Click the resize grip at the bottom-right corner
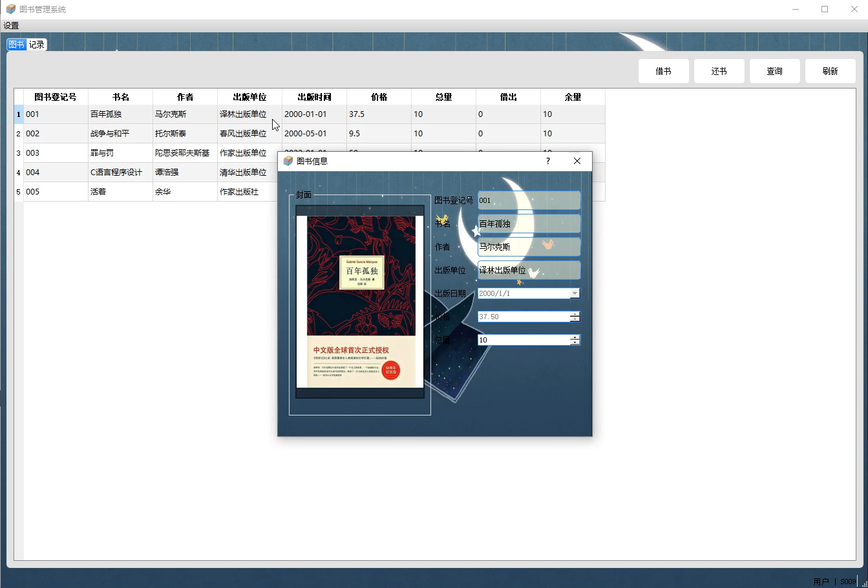 point(863,583)
